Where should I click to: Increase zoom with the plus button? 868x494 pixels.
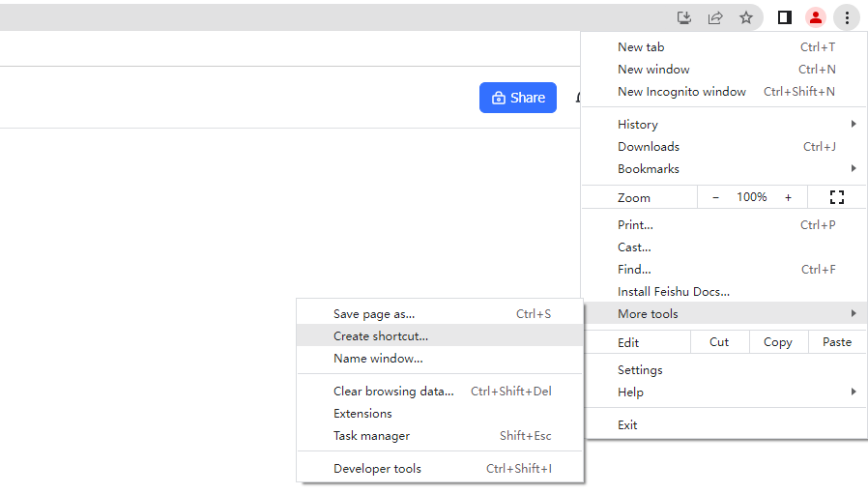pyautogui.click(x=788, y=197)
